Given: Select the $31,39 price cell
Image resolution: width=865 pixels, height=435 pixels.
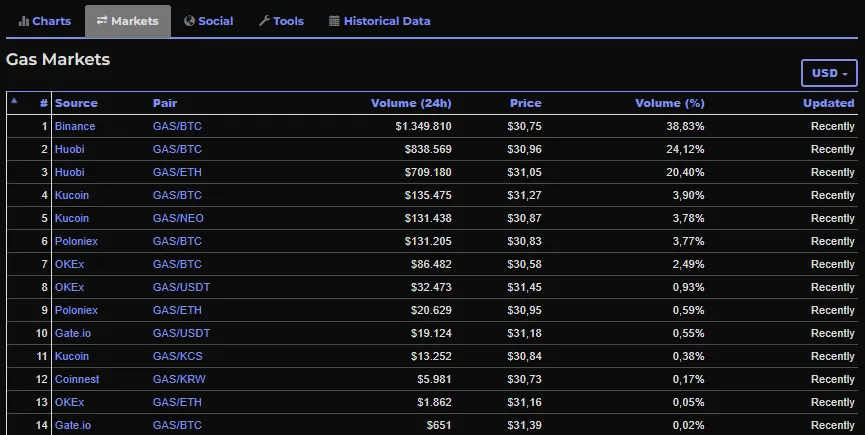Looking at the screenshot, I should coord(524,426).
